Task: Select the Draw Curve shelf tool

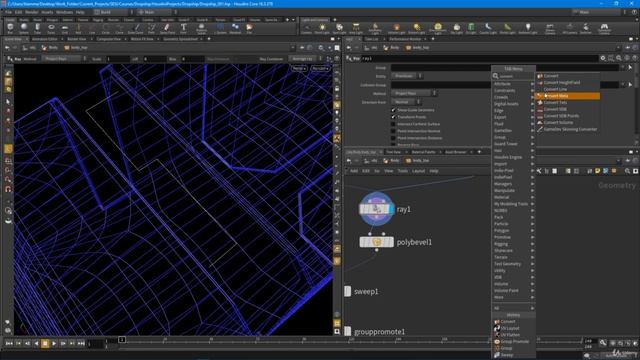Action: tap(136, 29)
